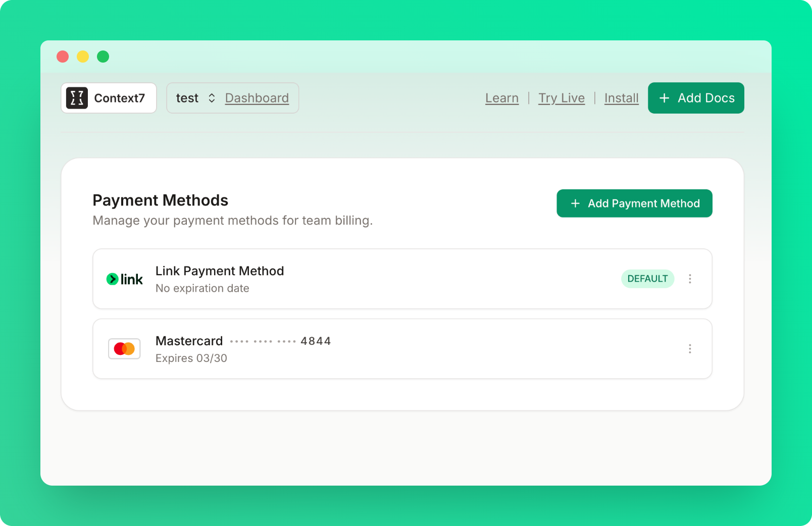Screen dimensions: 812x526
Task: Click the green traffic light button
Action: (x=103, y=57)
